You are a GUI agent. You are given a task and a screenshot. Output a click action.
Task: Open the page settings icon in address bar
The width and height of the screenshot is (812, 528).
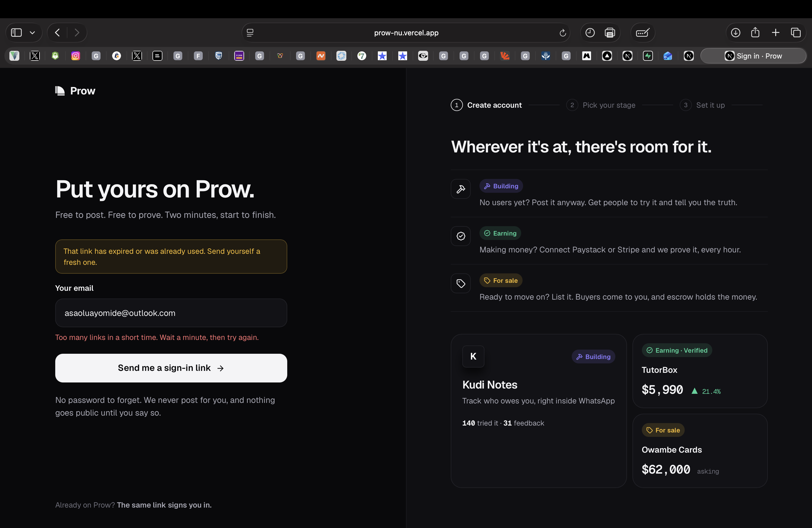click(250, 33)
